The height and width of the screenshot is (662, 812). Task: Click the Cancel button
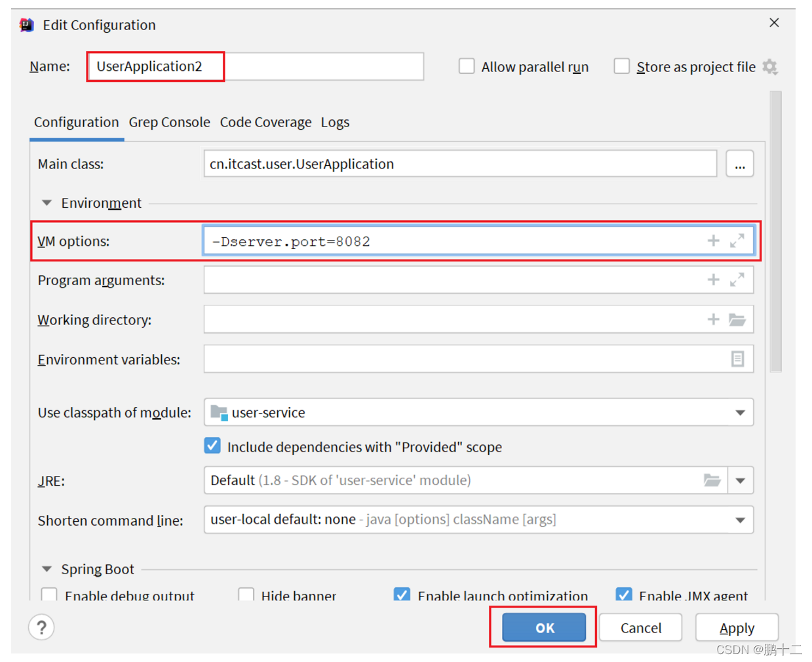640,628
